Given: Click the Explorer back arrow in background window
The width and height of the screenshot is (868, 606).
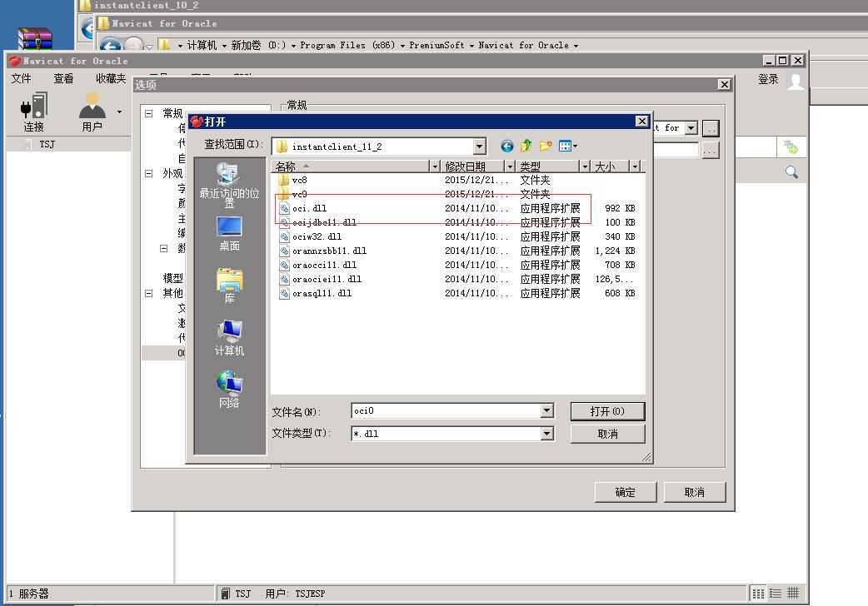Looking at the screenshot, I should click(x=110, y=46).
